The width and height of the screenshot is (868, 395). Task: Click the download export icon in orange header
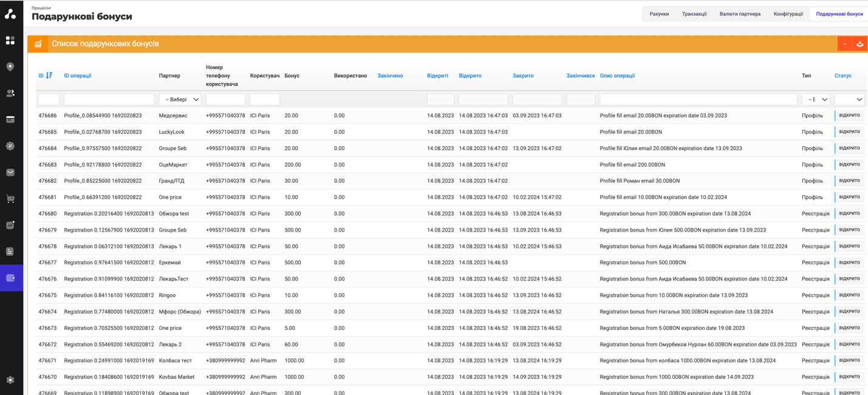859,44
